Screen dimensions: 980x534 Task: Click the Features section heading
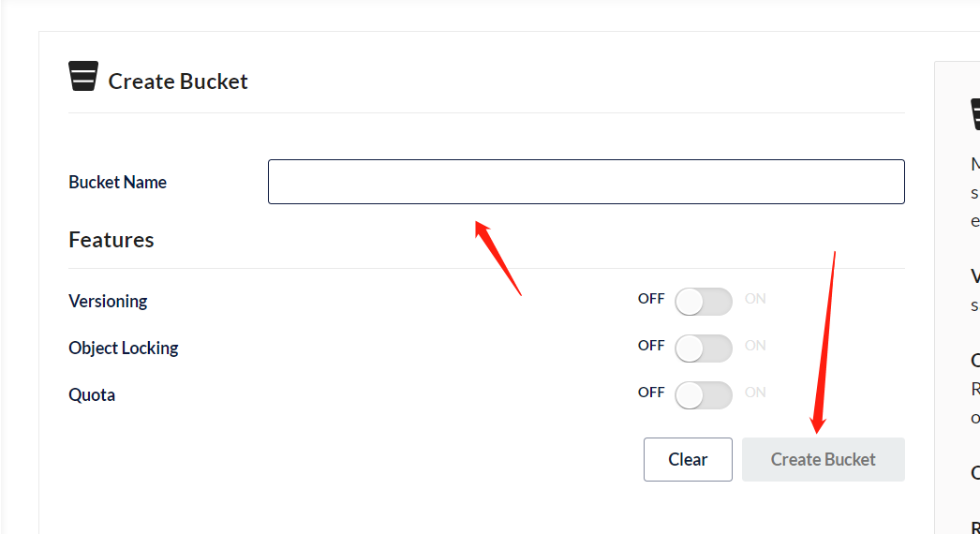coord(111,240)
